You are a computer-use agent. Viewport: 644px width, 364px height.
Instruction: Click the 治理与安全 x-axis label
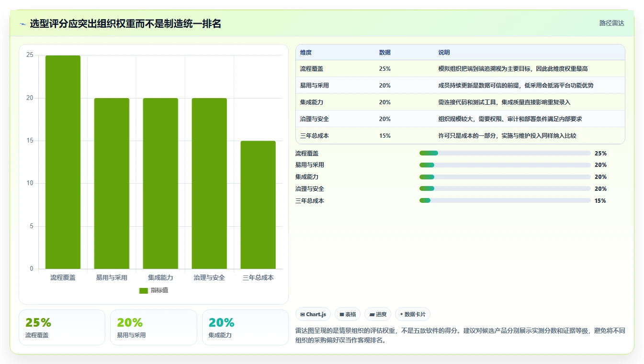coord(209,277)
